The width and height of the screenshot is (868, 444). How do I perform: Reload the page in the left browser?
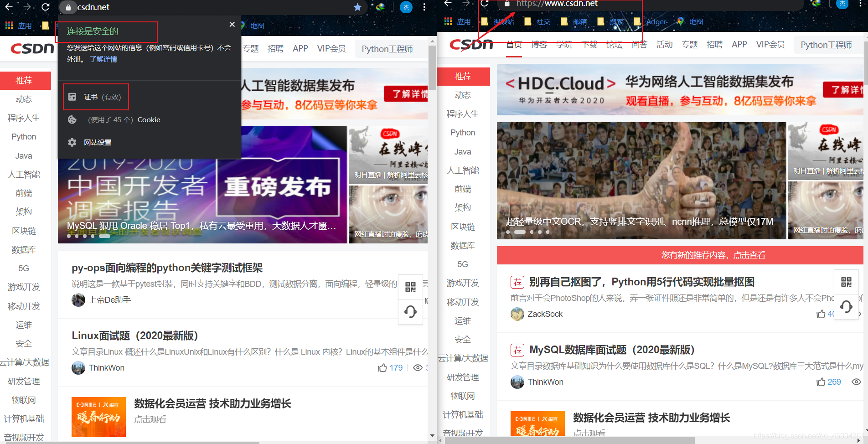(45, 7)
